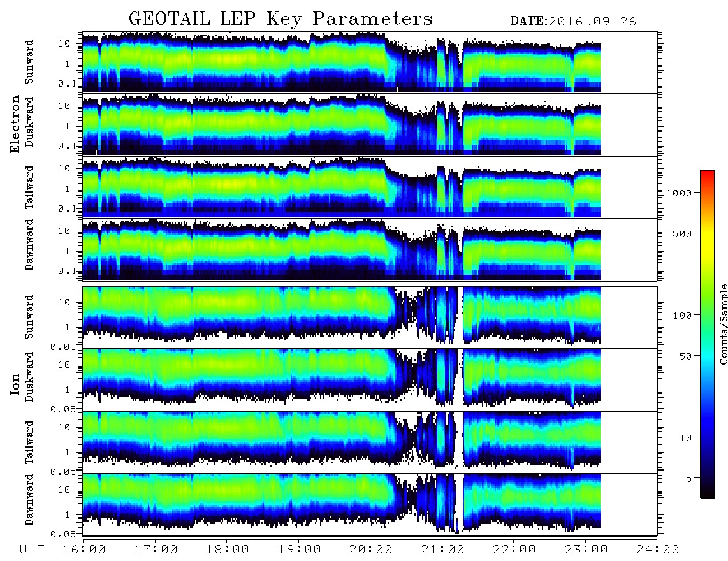Click the 22:00 time axis label

[514, 550]
